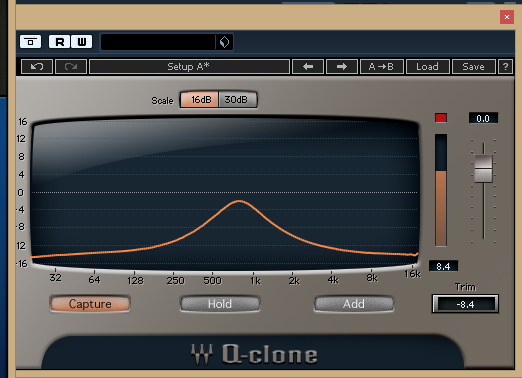Click the plugin bypass icon in header
This screenshot has height=378, width=522.
coord(30,42)
